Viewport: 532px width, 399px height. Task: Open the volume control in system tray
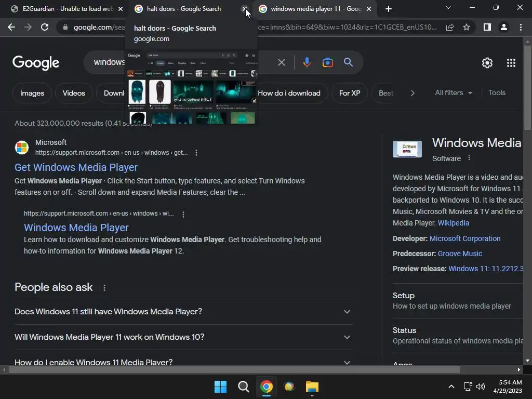point(481,387)
